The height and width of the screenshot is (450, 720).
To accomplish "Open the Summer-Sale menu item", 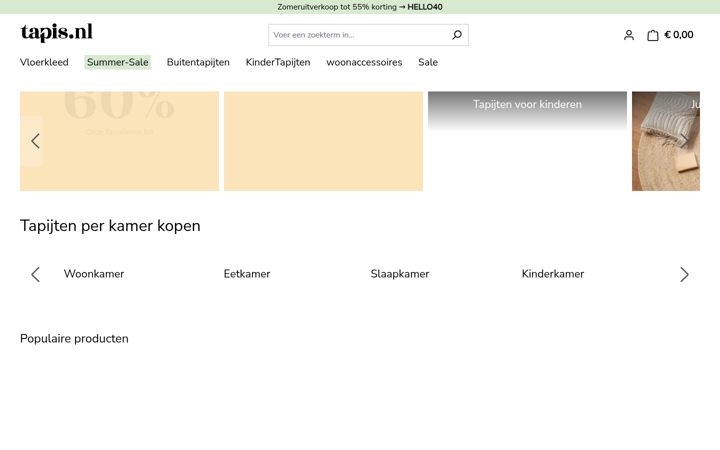I will tap(118, 62).
